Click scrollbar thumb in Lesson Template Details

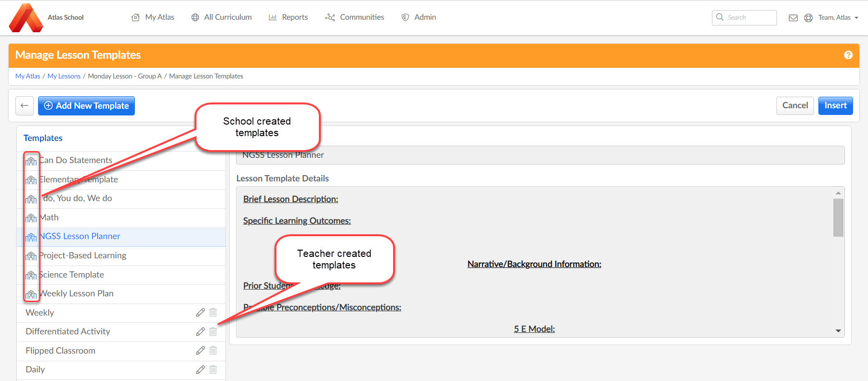838,217
